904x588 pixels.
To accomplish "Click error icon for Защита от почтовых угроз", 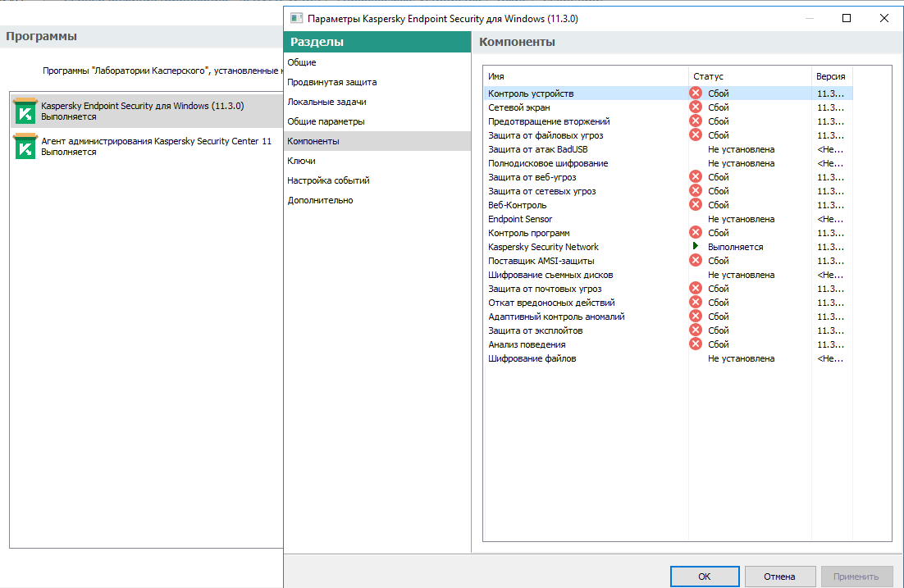I will [x=696, y=288].
